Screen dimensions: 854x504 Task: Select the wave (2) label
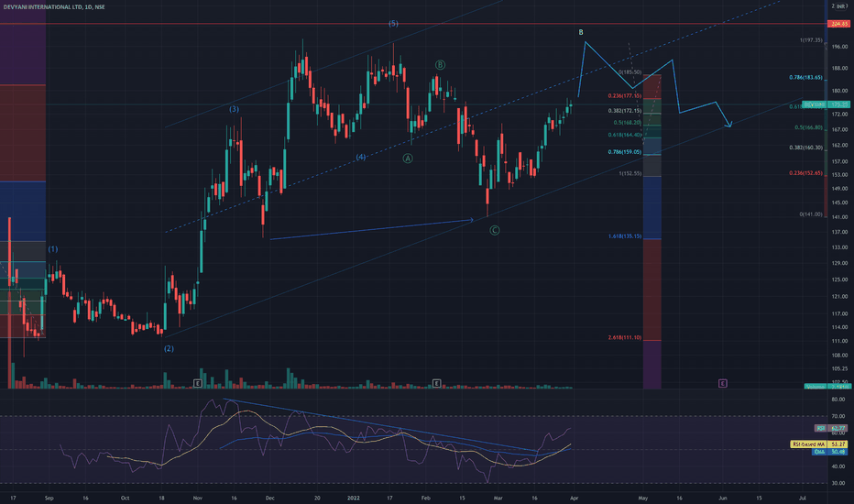[x=169, y=349]
